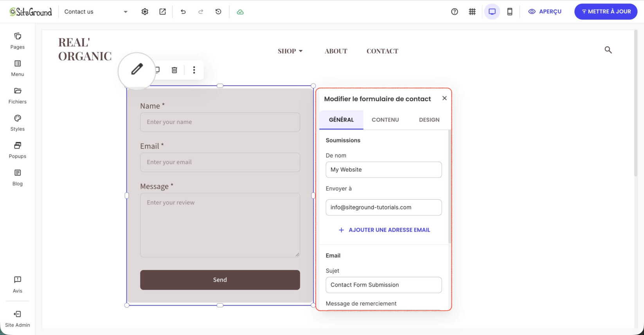Toggle the grid overlay icon
This screenshot has width=644, height=335.
pos(472,12)
